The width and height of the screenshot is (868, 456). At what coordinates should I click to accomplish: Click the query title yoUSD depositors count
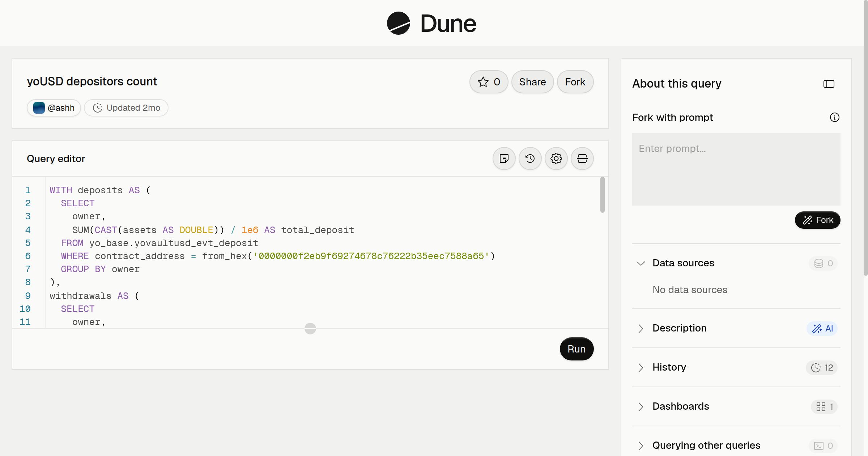(x=92, y=81)
